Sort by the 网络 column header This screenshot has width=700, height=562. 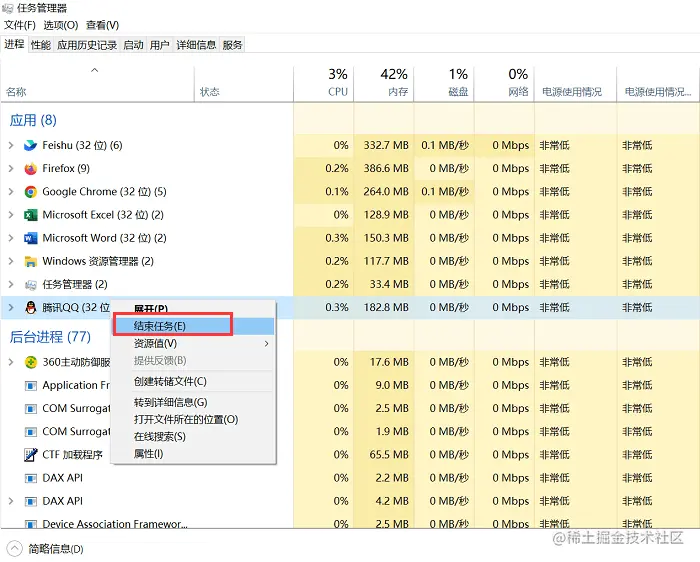(x=504, y=83)
